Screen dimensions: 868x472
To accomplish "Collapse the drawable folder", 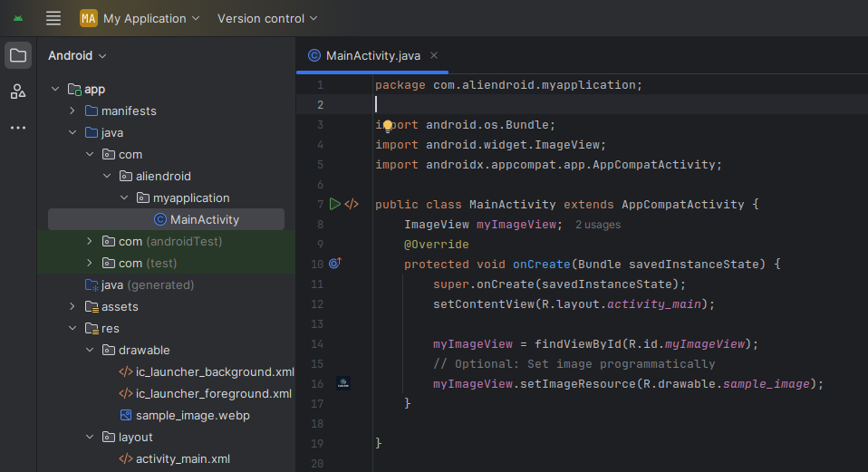I will point(90,351).
